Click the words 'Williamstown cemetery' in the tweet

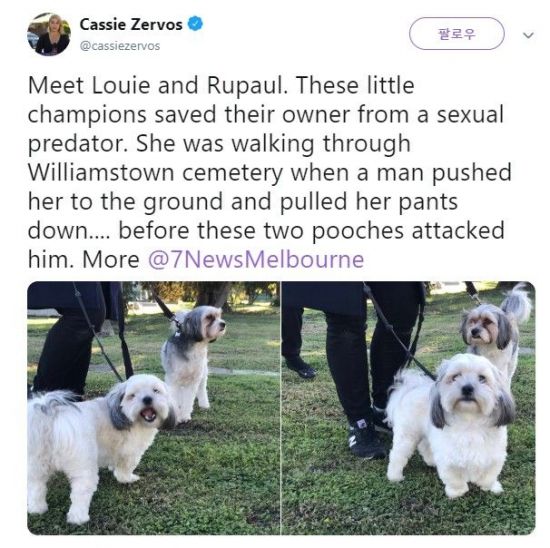point(155,173)
